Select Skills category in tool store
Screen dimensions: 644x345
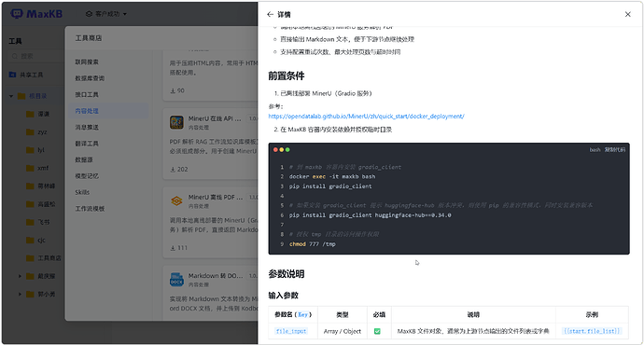click(82, 192)
